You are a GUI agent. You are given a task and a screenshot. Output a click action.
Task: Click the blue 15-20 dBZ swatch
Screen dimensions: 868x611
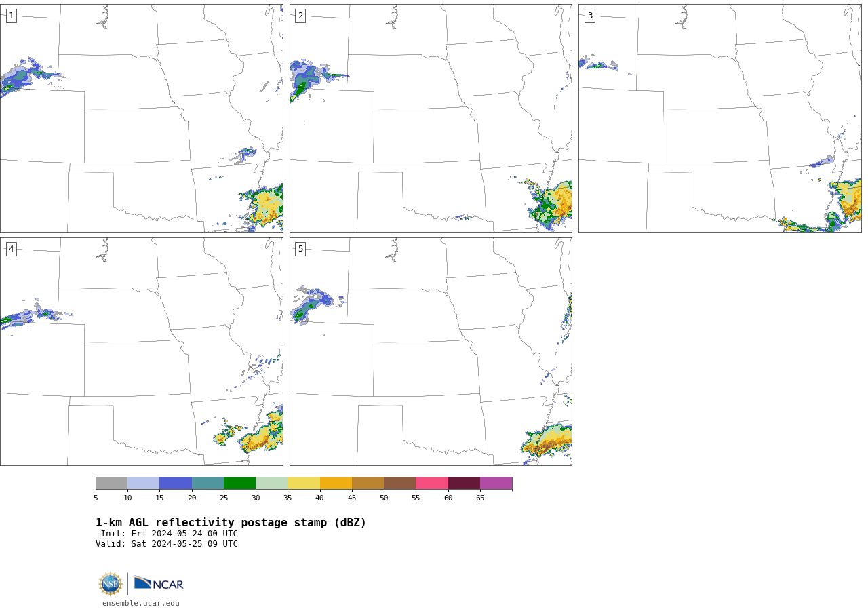(176, 484)
